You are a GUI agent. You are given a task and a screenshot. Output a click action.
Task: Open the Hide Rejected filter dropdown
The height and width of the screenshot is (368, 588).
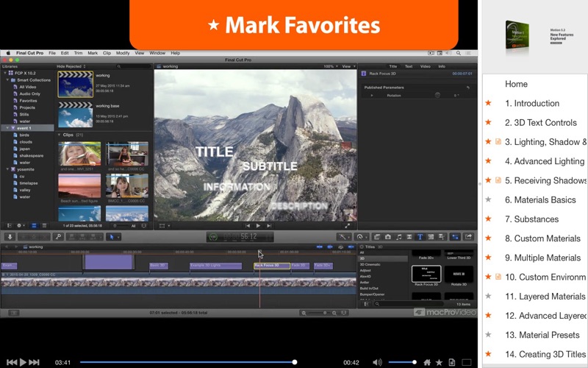pyautogui.click(x=71, y=66)
